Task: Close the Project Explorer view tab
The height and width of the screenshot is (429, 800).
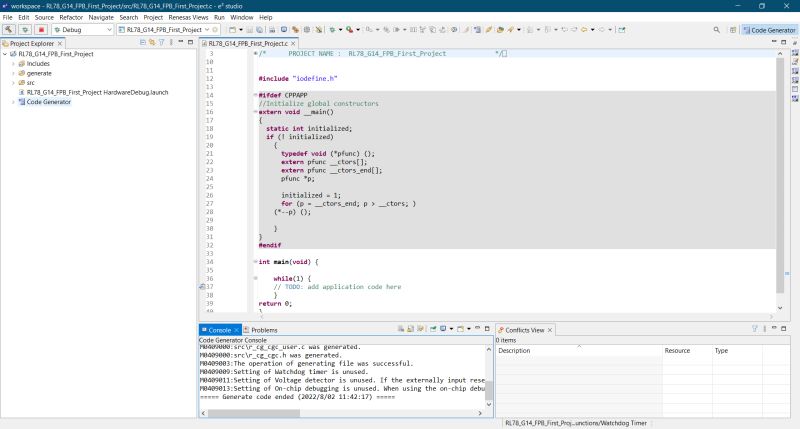Action: [60, 44]
